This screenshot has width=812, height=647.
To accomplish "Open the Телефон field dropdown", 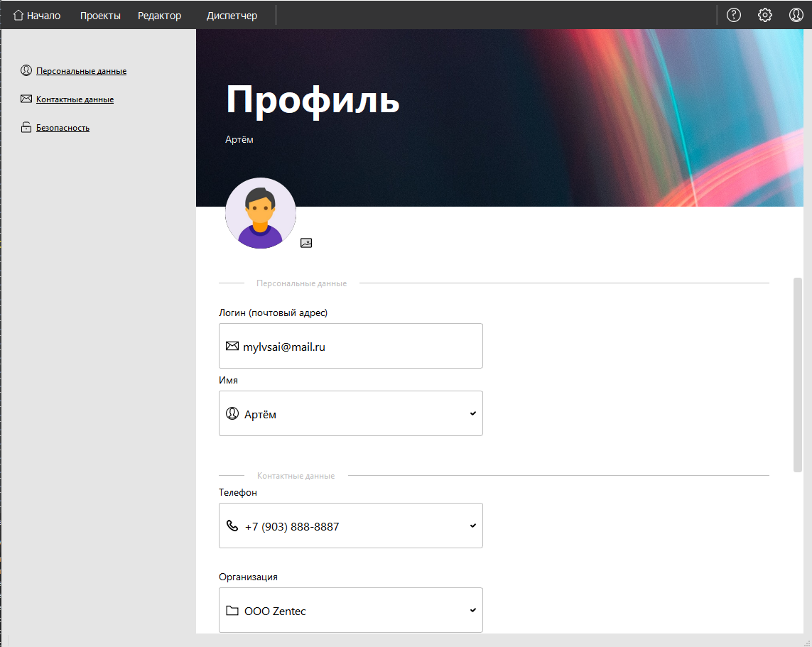I will pyautogui.click(x=472, y=526).
